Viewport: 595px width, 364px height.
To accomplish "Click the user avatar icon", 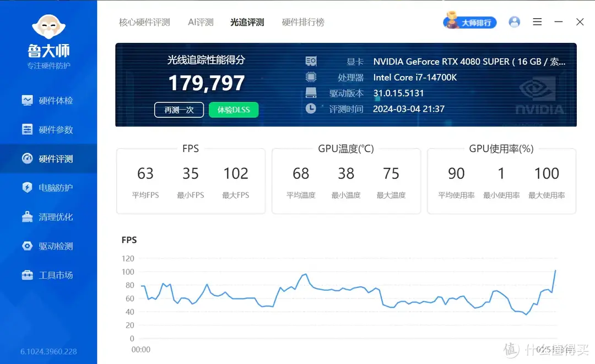I will click(514, 21).
